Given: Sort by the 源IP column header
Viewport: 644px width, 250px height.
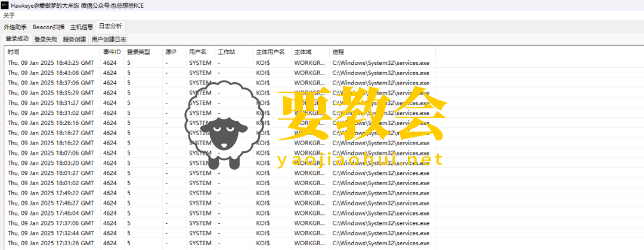Looking at the screenshot, I should [x=174, y=52].
